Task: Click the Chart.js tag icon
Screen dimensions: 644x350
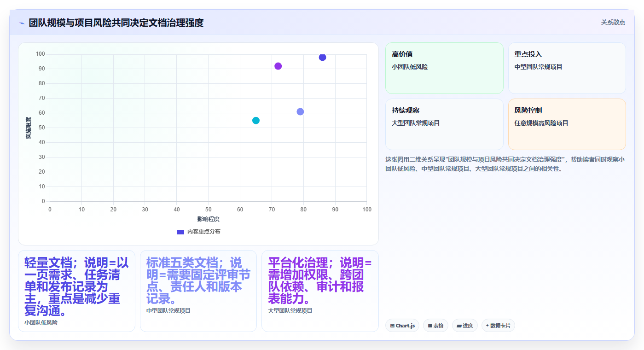Action: click(392, 326)
